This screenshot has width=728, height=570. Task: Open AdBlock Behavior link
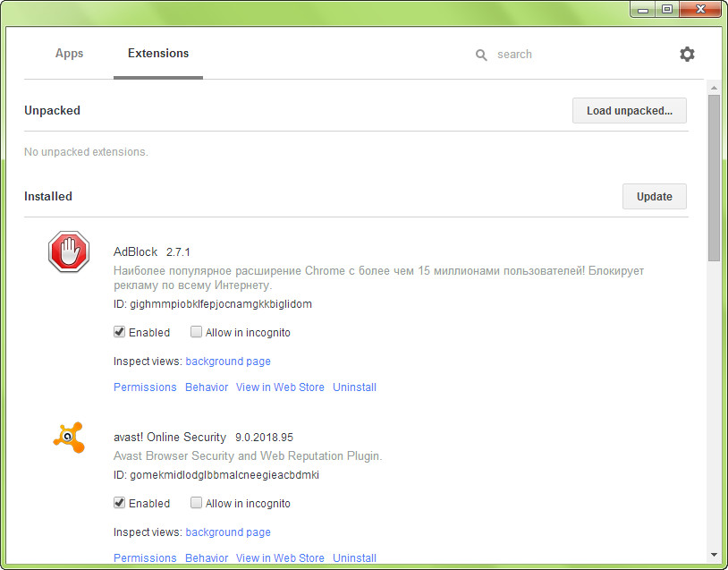(207, 387)
